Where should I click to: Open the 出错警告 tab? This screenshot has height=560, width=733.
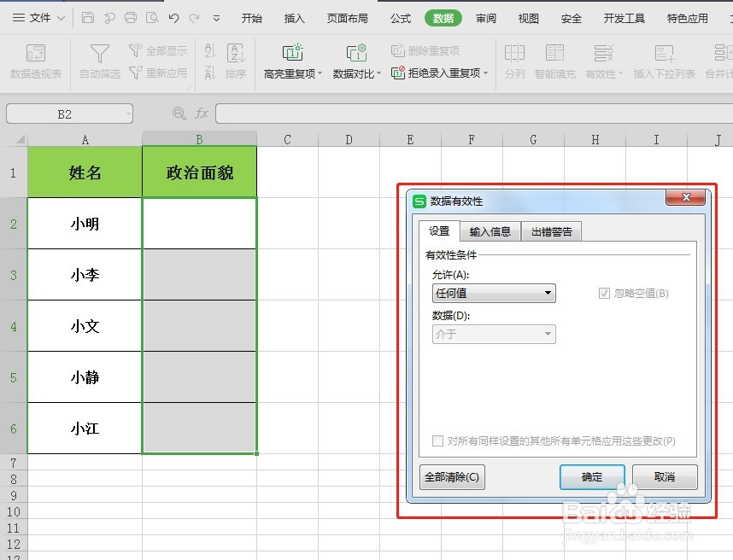point(551,230)
